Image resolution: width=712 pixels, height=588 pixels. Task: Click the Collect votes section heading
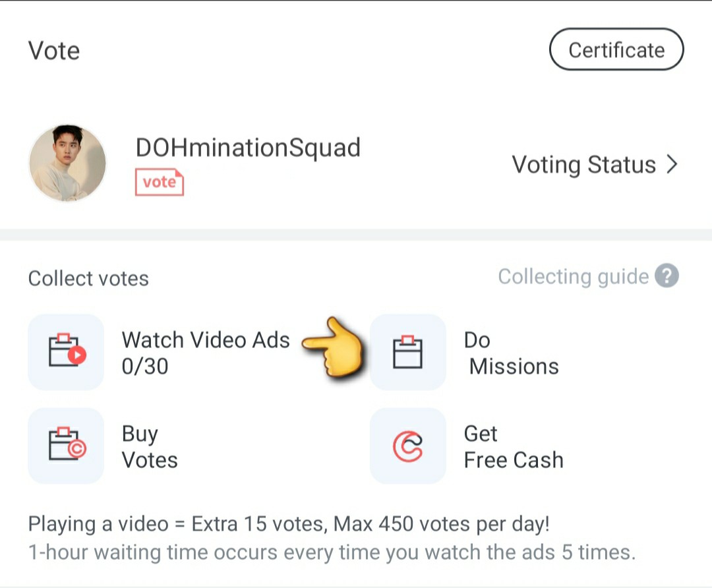click(88, 278)
